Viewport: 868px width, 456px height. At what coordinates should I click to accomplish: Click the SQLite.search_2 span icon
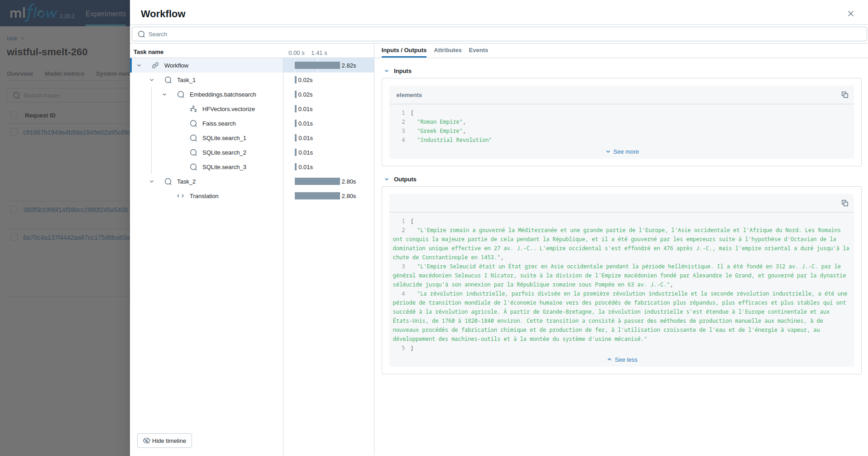click(x=193, y=152)
